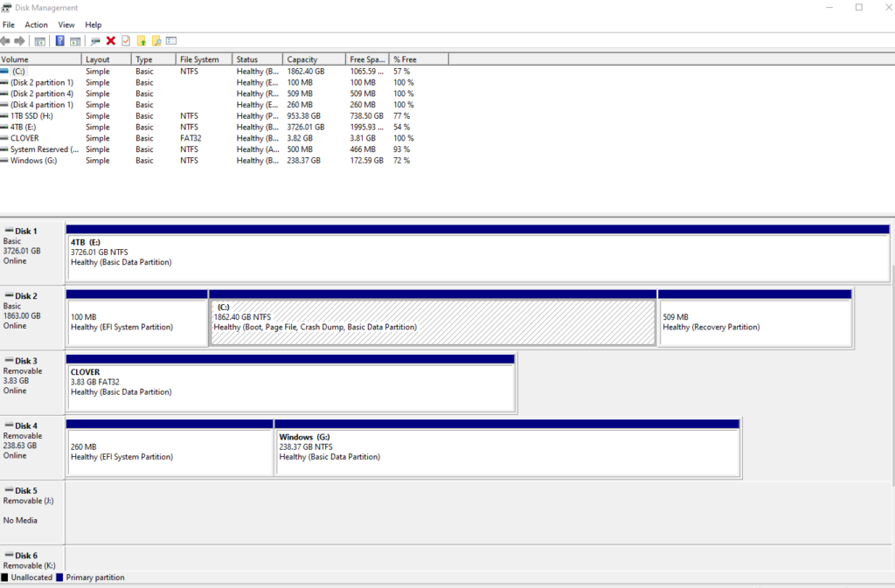Viewport: 895px width, 588px height.
Task: Select the 260 MB EFI partition on Disk 4
Action: pos(170,447)
